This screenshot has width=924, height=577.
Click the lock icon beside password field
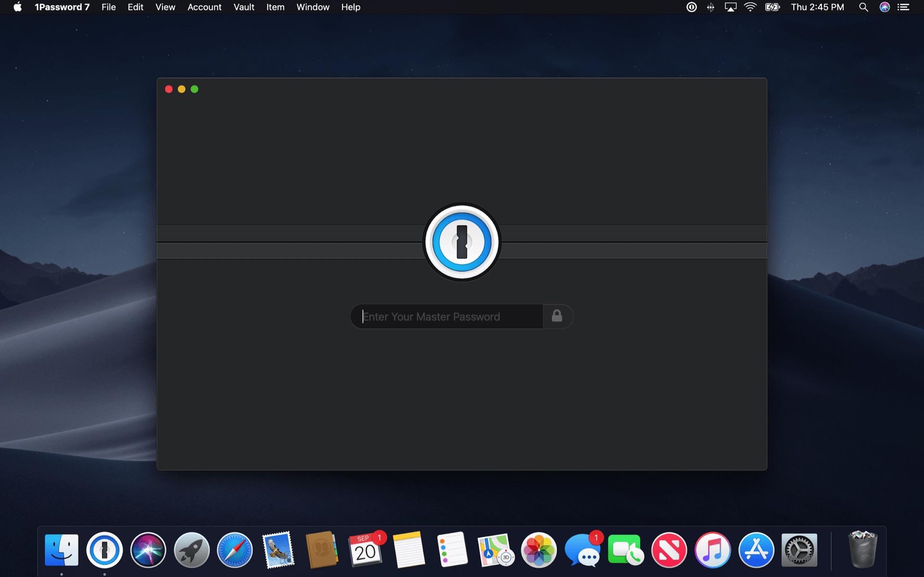point(557,316)
